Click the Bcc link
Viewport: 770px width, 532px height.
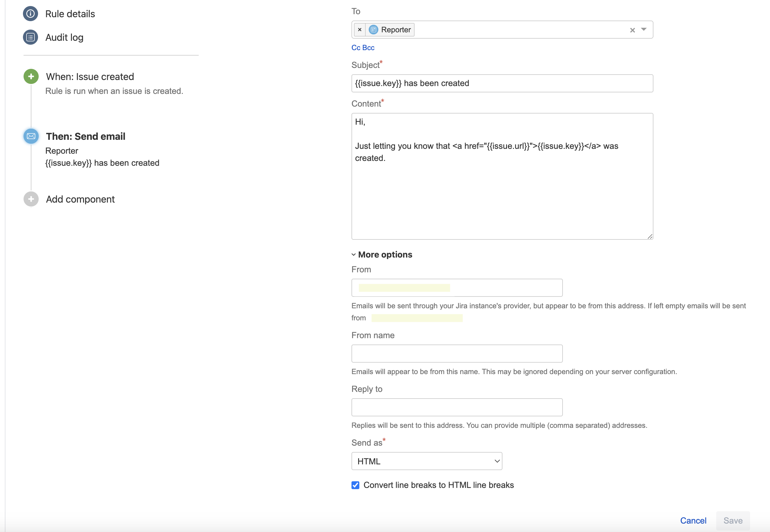click(x=368, y=48)
